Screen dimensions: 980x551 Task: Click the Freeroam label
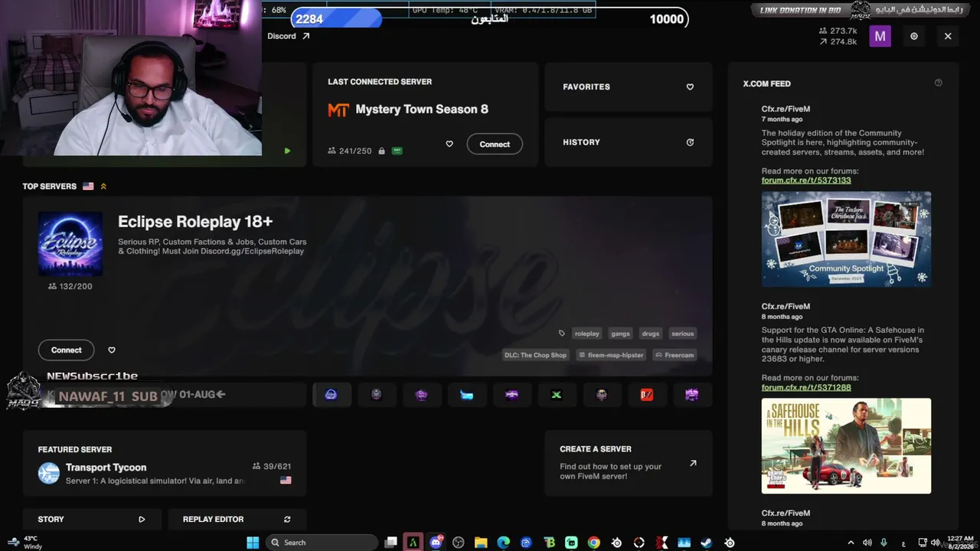point(675,355)
